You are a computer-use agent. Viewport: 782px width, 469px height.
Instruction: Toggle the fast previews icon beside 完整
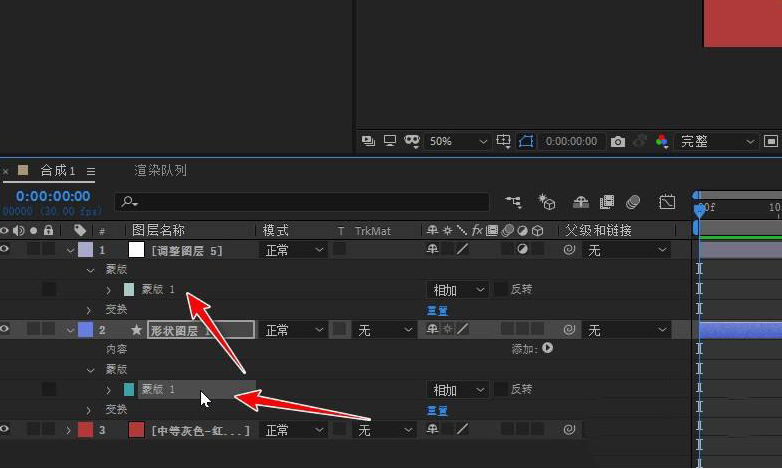pos(771,141)
